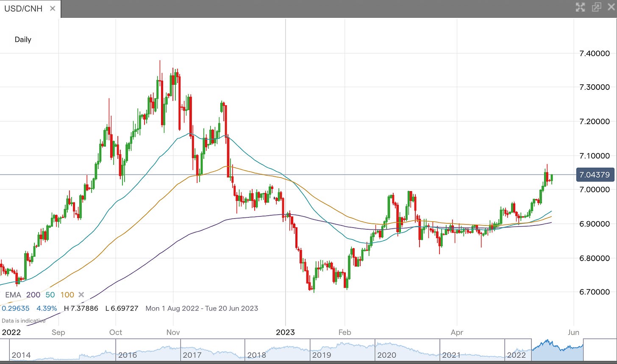This screenshot has height=364, width=617.
Task: Click the 4.39% percentage change value
Action: point(47,308)
